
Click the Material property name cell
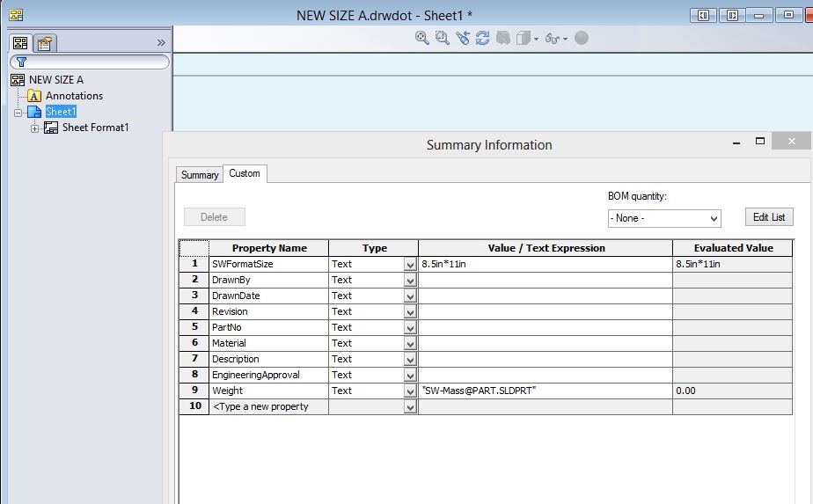click(x=268, y=343)
